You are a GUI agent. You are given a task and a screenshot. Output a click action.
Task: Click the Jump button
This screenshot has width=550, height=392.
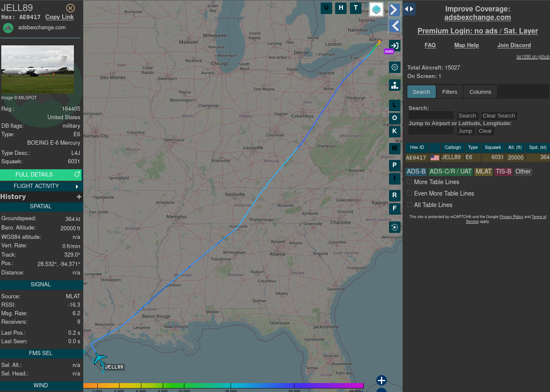pyautogui.click(x=465, y=131)
